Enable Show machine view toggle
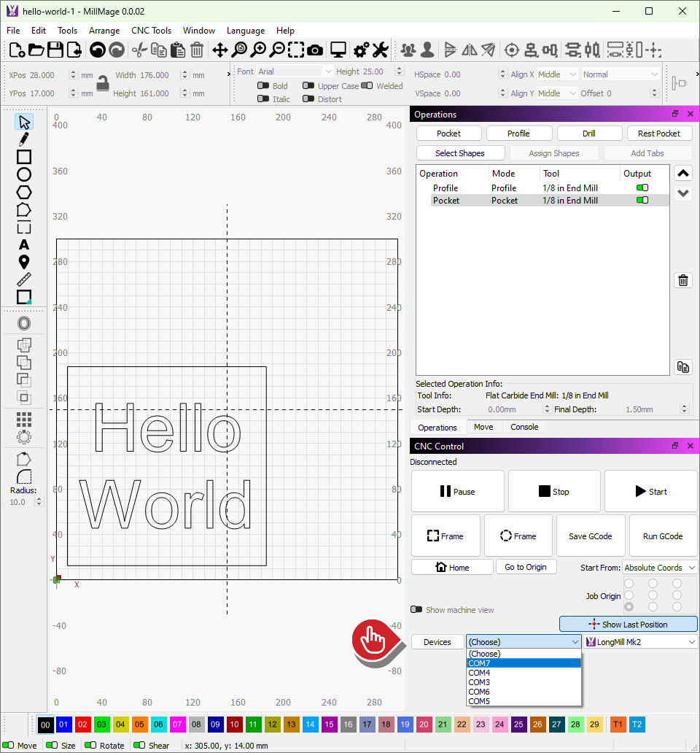Screen dimensions: 700x753 click(416, 610)
